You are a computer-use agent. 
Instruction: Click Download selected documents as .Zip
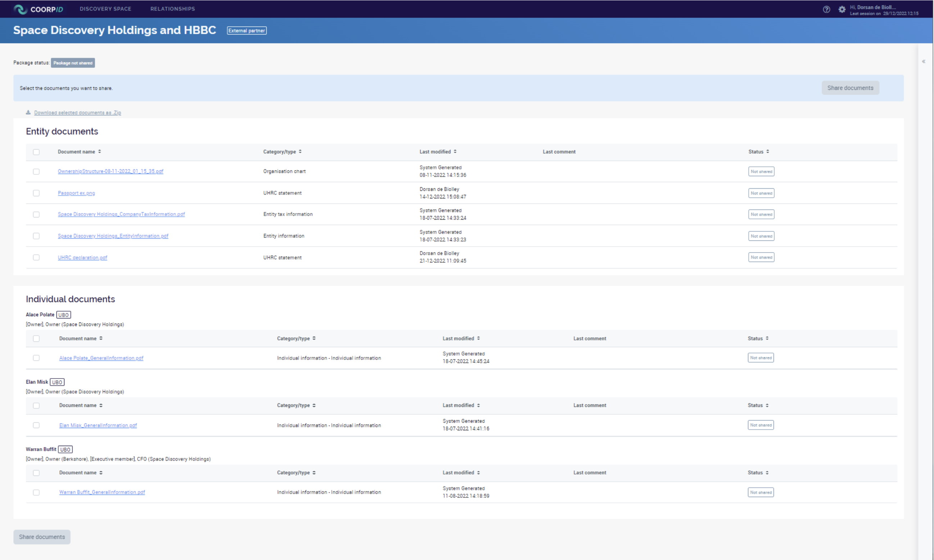tap(77, 113)
